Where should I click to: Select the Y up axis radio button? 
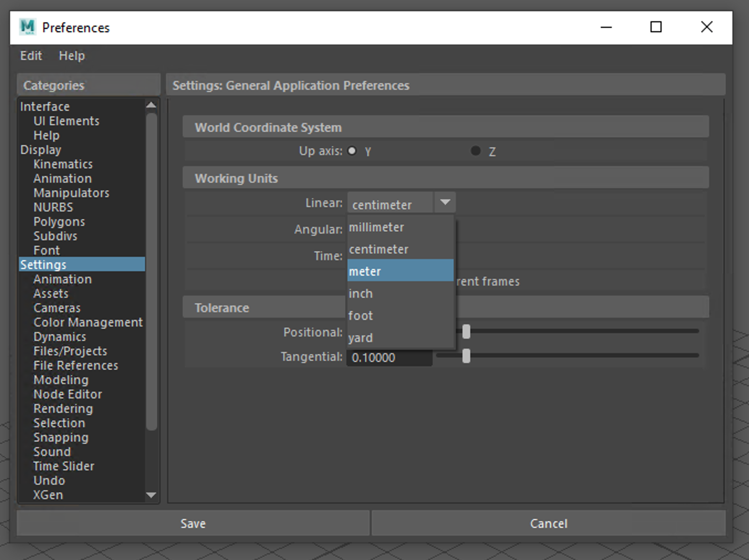352,151
